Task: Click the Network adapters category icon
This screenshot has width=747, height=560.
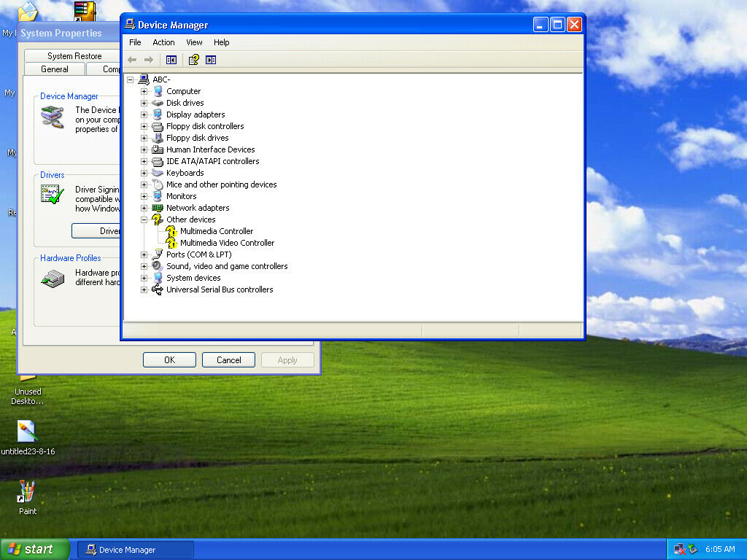Action: pos(158,208)
